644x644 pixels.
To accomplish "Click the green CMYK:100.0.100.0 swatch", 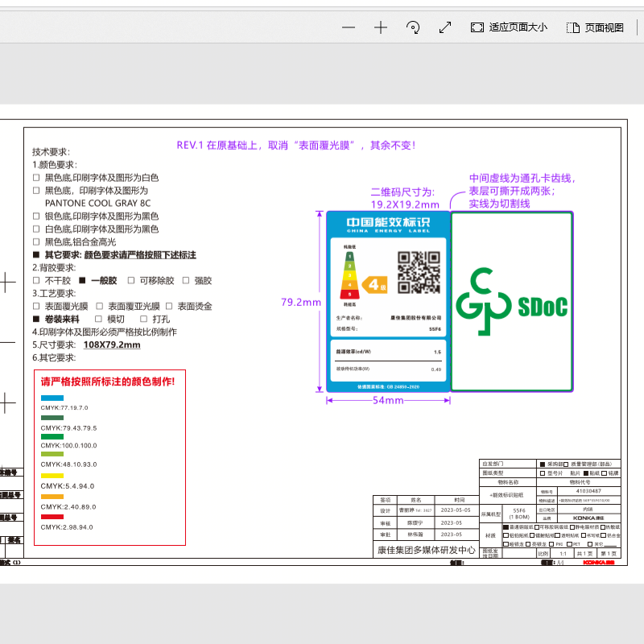I will [52, 436].
